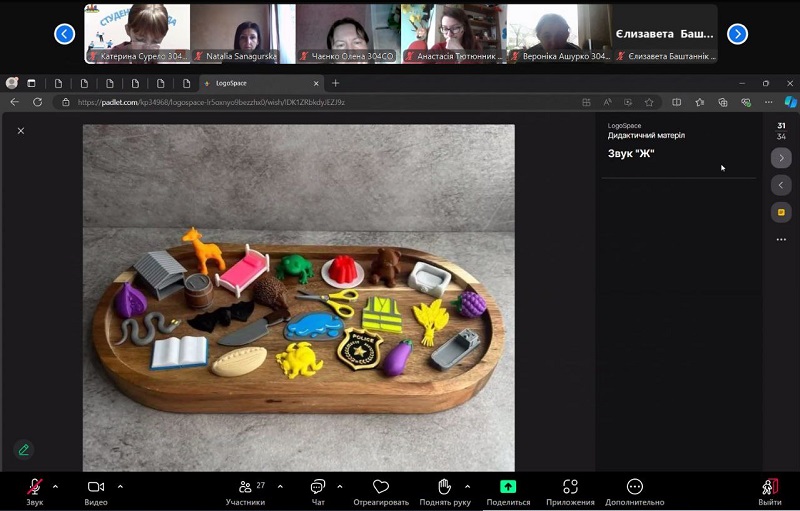Viewport: 800px width, 511px height.
Task: Open Приложения apps menu
Action: [570, 492]
